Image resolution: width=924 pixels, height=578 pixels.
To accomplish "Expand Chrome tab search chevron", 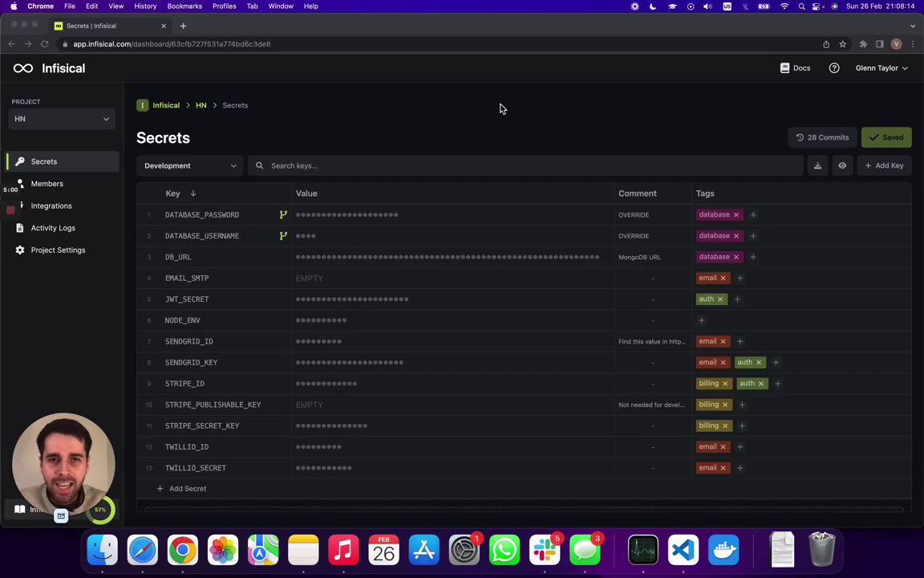I will [913, 26].
